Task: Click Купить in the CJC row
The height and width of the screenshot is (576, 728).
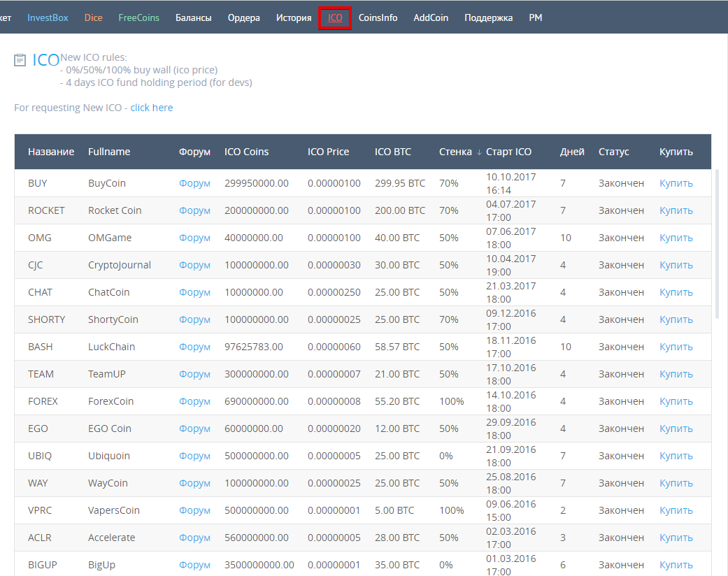Action: click(x=676, y=265)
